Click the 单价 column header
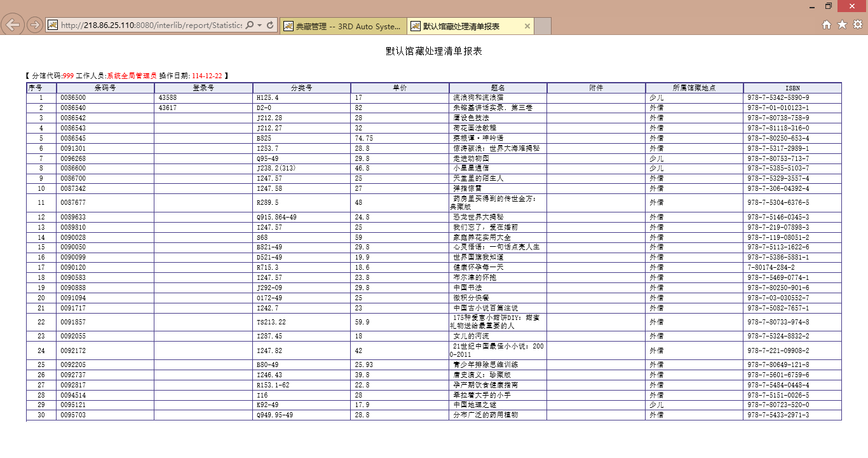The image size is (868, 458). [x=400, y=88]
